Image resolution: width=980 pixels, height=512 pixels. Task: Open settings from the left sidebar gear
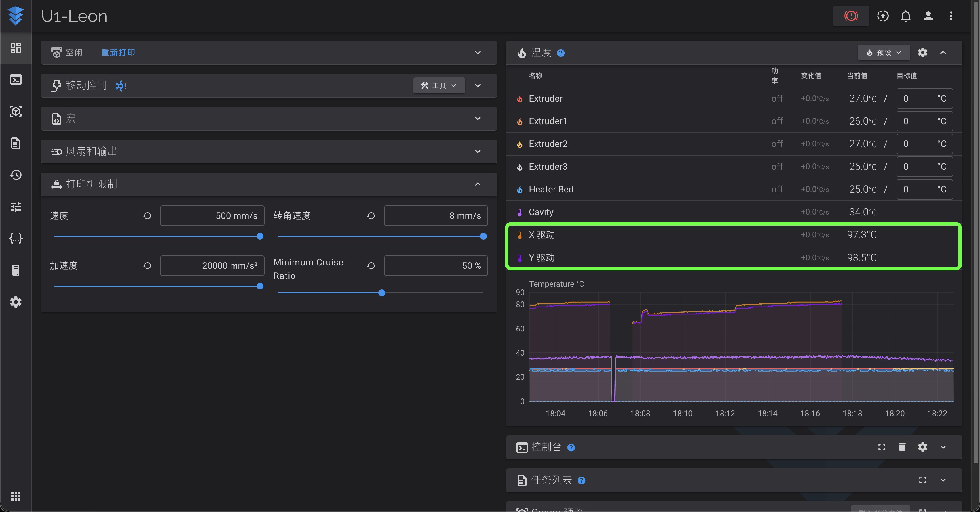(16, 302)
